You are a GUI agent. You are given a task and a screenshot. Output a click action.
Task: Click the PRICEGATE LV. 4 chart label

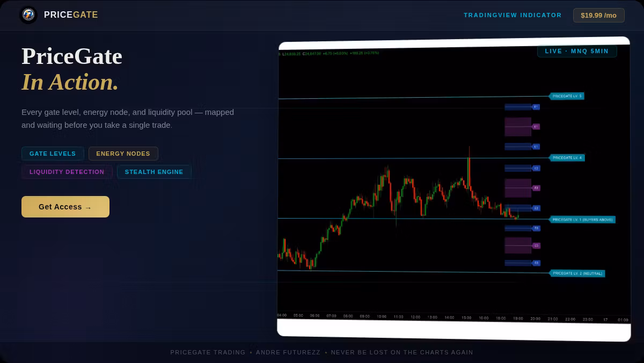(567, 158)
